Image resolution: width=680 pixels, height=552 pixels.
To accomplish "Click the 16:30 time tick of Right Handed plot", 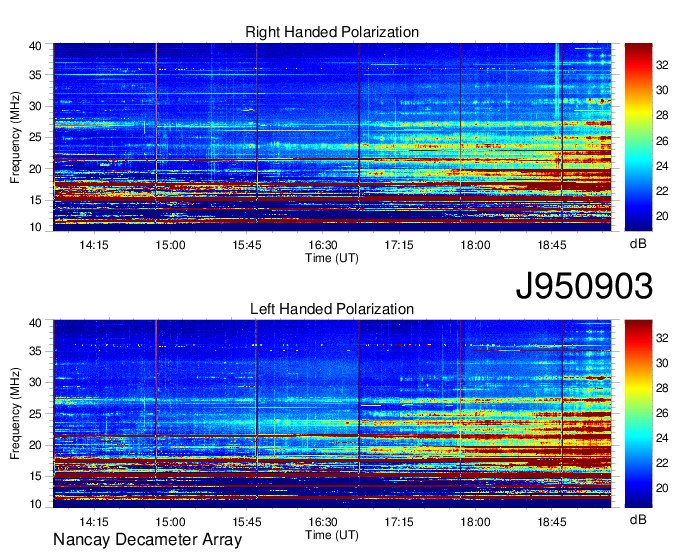I will pos(323,245).
